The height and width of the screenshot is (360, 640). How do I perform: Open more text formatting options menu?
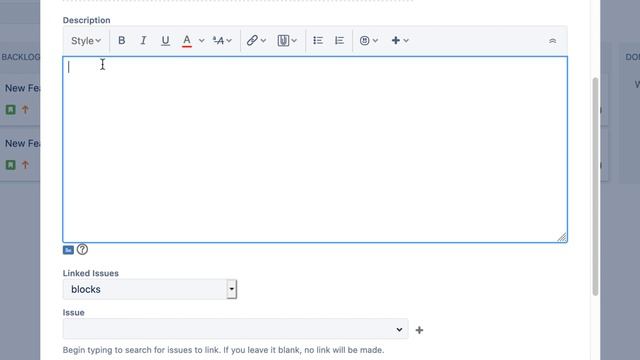click(222, 40)
